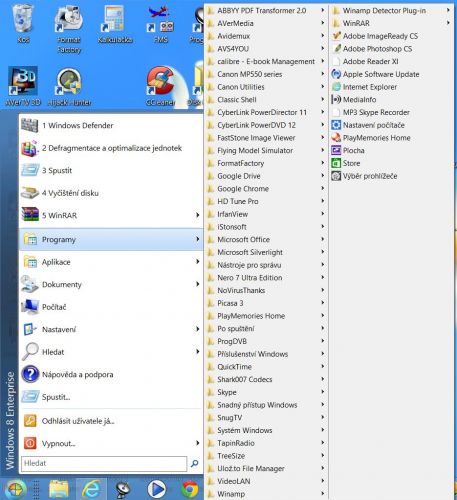Viewport: 457px width, 500px height.
Task: Launch Defragmentace a optimalizace jednotek
Action: point(111,148)
